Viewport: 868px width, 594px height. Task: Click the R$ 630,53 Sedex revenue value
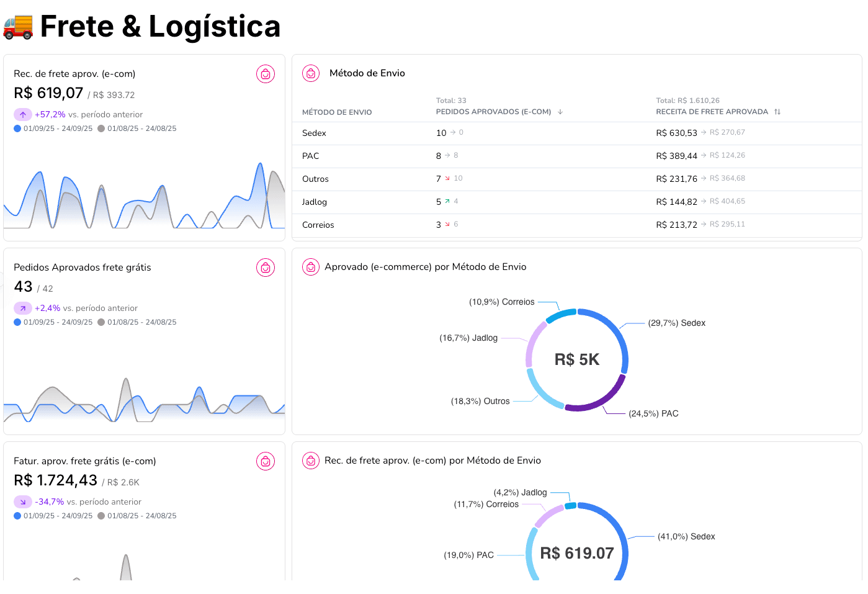coord(676,133)
